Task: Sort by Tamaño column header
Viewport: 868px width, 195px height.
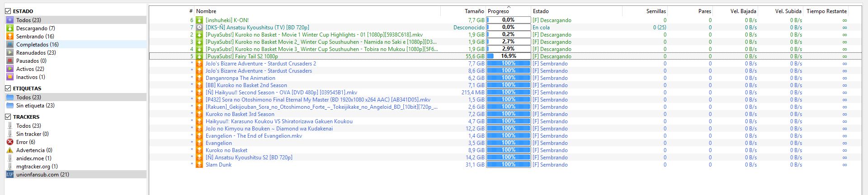Action: pyautogui.click(x=463, y=11)
